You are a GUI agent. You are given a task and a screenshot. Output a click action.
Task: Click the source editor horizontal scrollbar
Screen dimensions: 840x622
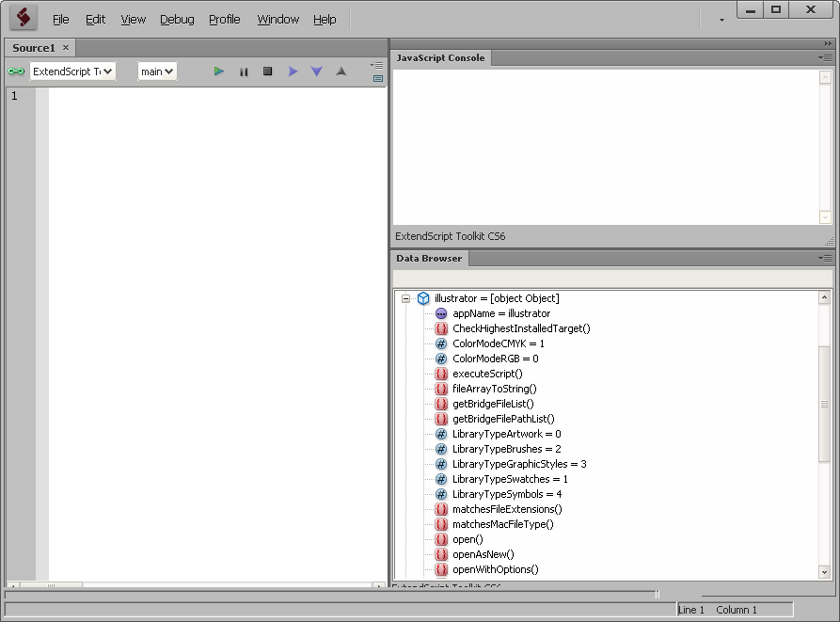click(x=195, y=585)
